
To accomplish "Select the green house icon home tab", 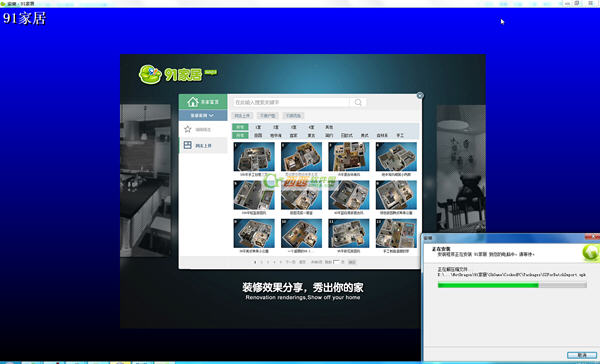I will (203, 102).
